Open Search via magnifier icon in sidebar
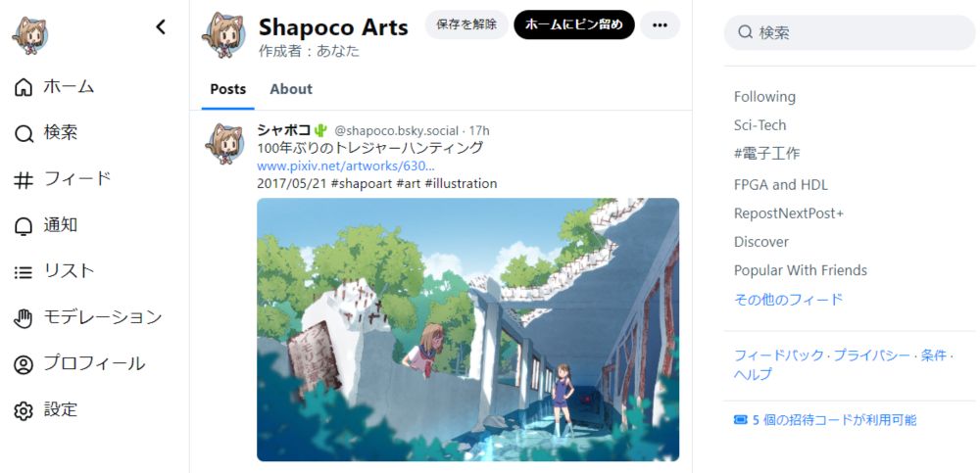Viewport: 980px width, 473px height. click(x=24, y=133)
